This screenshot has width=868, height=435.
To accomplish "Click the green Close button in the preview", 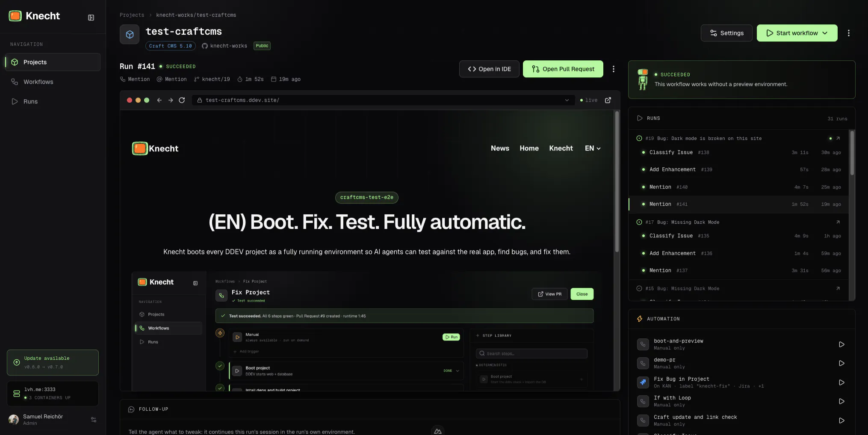I will pyautogui.click(x=582, y=294).
